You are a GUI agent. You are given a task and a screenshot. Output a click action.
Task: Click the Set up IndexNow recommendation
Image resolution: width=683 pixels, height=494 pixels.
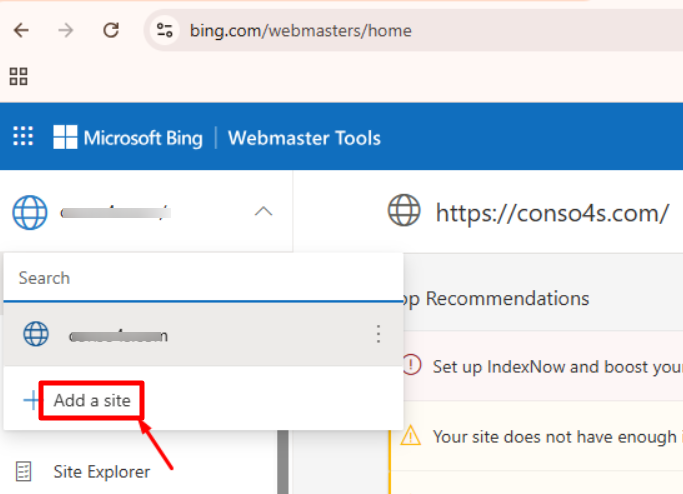coord(555,366)
